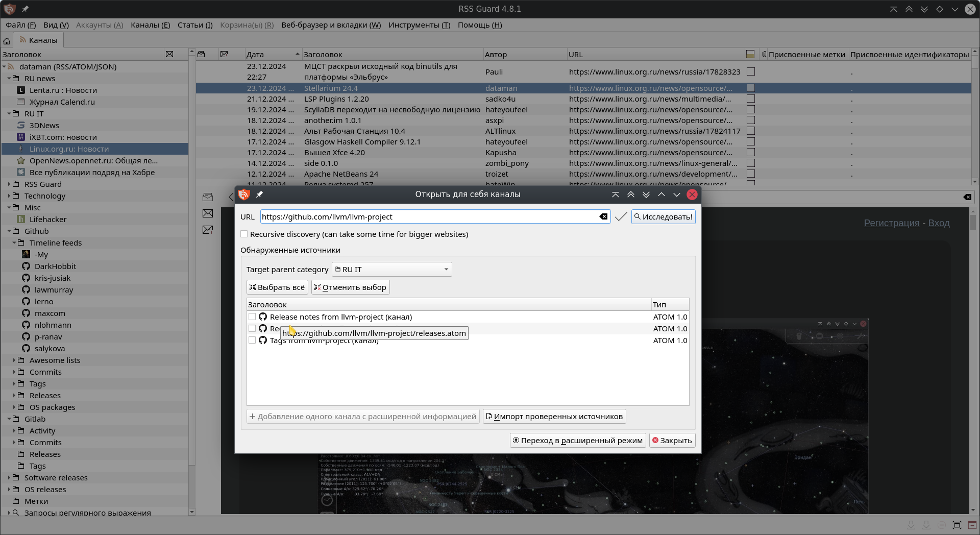Click Выбрать всё button

(277, 287)
